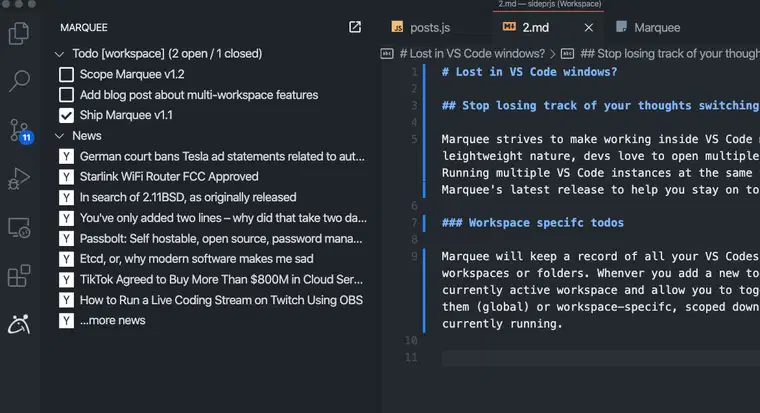This screenshot has height=413, width=760.
Task: Open the Extensions blocks icon
Action: pos(19,275)
